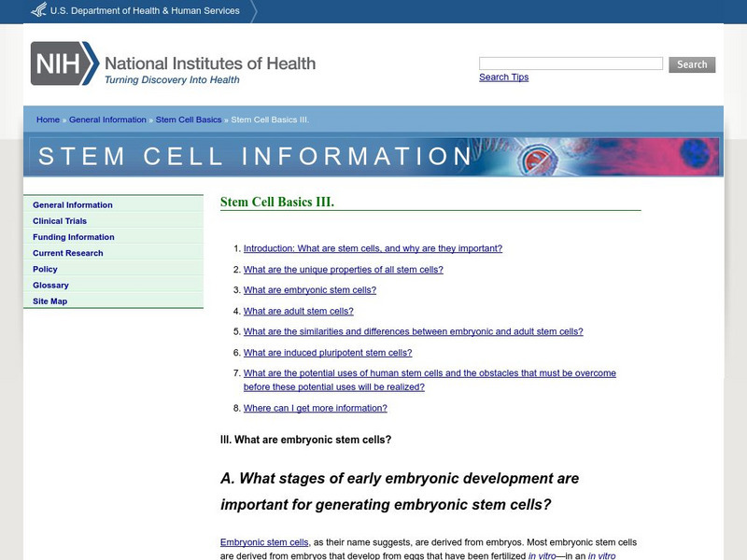
Task: Open unique properties of all stem cells link
Action: (343, 270)
